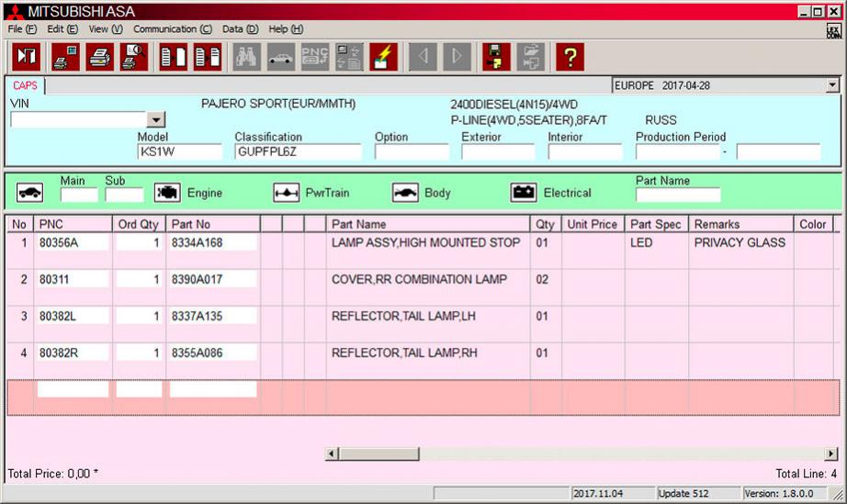Click the grey open folder import icon

[x=530, y=57]
